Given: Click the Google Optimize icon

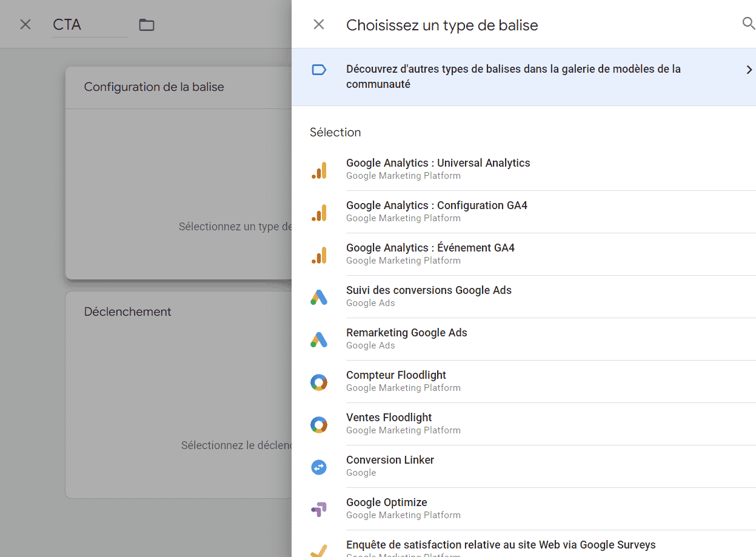Looking at the screenshot, I should [319, 510].
